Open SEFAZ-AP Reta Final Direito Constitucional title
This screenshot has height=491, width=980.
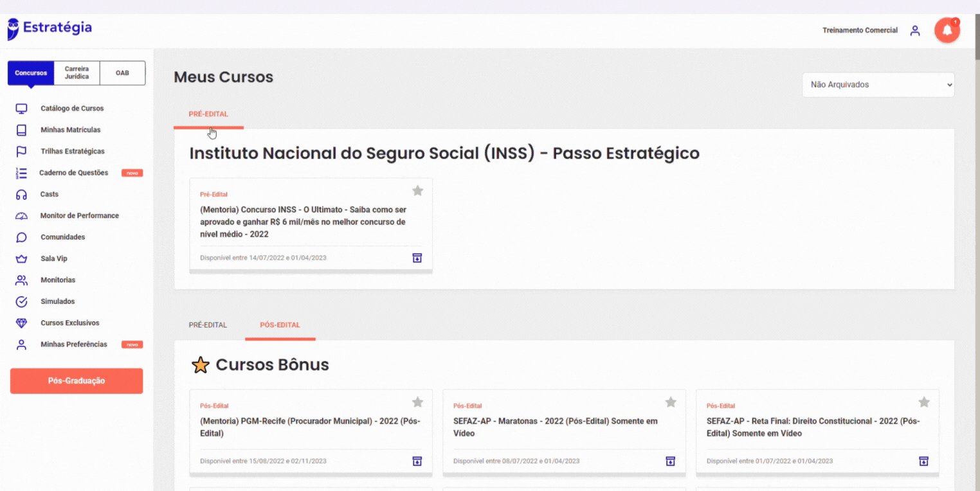click(813, 427)
